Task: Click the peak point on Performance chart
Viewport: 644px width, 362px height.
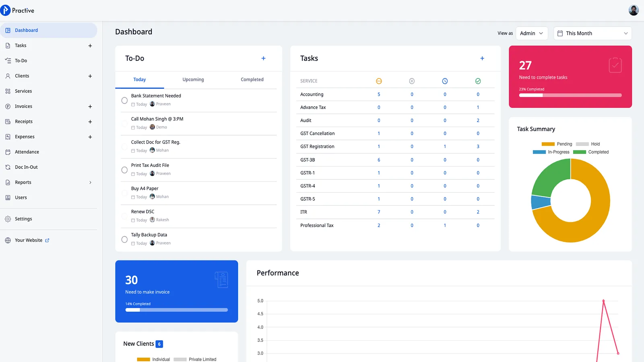Action: [603, 300]
